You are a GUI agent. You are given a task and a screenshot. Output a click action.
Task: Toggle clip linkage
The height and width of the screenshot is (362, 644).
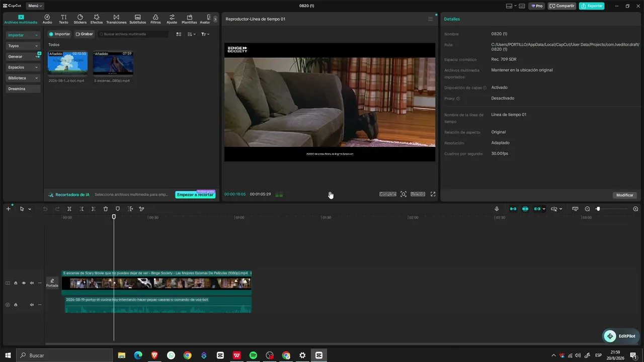537,209
